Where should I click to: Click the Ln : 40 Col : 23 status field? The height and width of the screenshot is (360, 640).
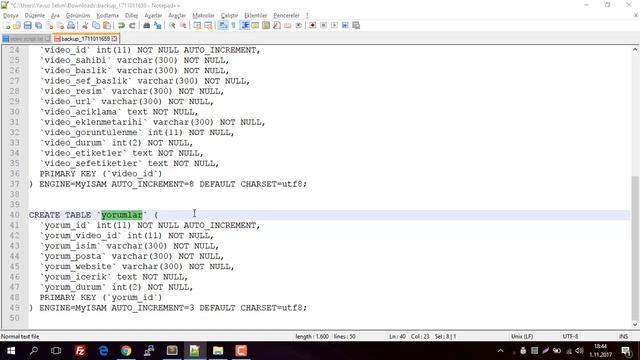(422, 337)
